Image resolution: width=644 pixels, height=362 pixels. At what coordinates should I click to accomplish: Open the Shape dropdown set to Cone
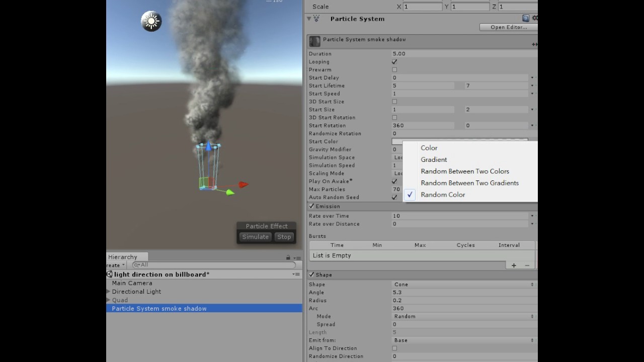coord(463,284)
